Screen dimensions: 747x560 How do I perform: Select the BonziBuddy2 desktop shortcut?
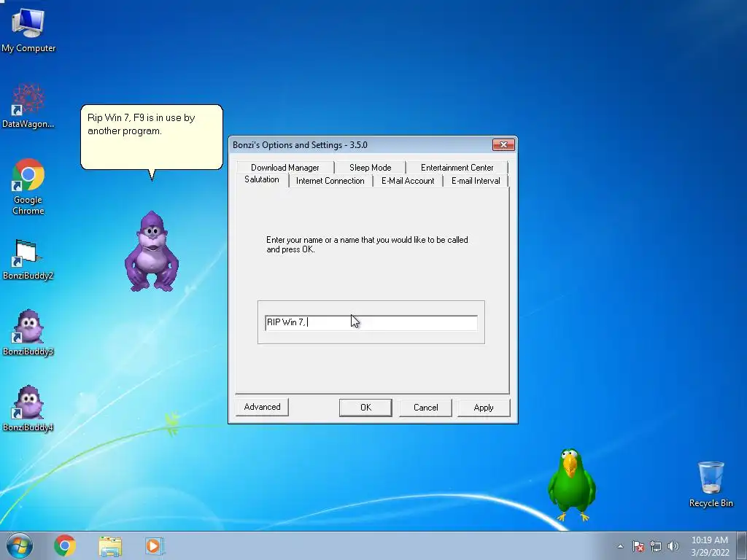click(28, 260)
